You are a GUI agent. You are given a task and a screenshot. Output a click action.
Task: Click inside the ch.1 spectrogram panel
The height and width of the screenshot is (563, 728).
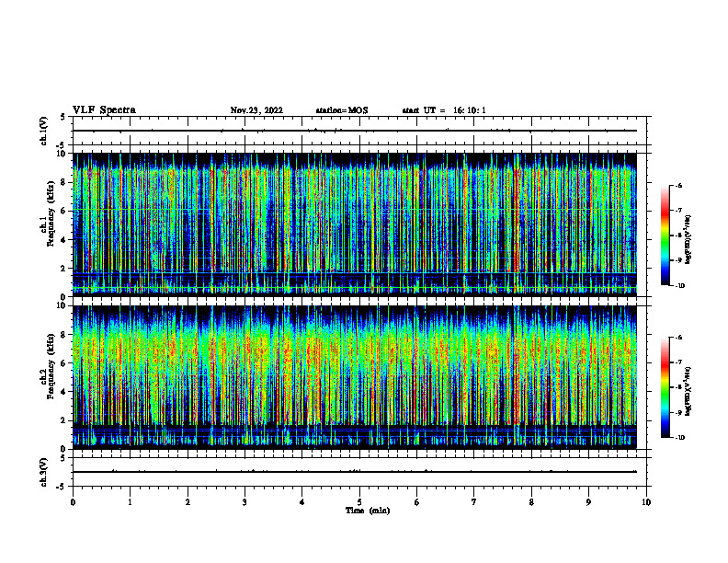[x=354, y=224]
